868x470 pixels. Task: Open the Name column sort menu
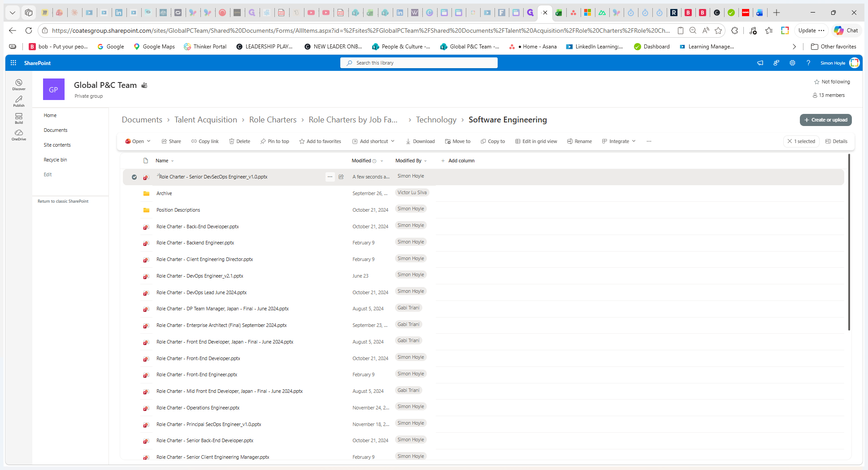(165, 161)
